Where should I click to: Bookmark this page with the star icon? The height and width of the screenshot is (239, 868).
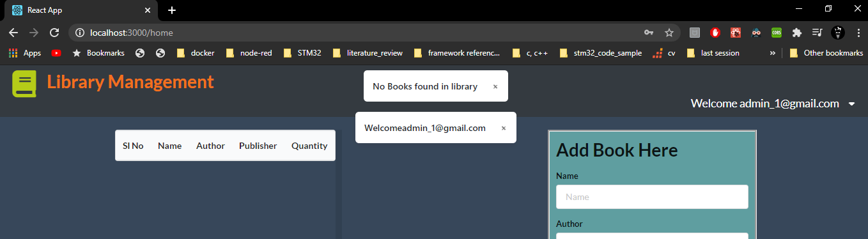(x=669, y=33)
